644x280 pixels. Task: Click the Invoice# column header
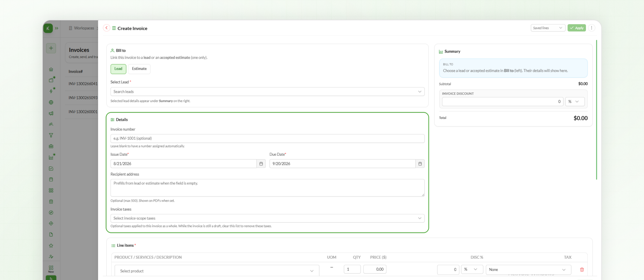point(76,72)
